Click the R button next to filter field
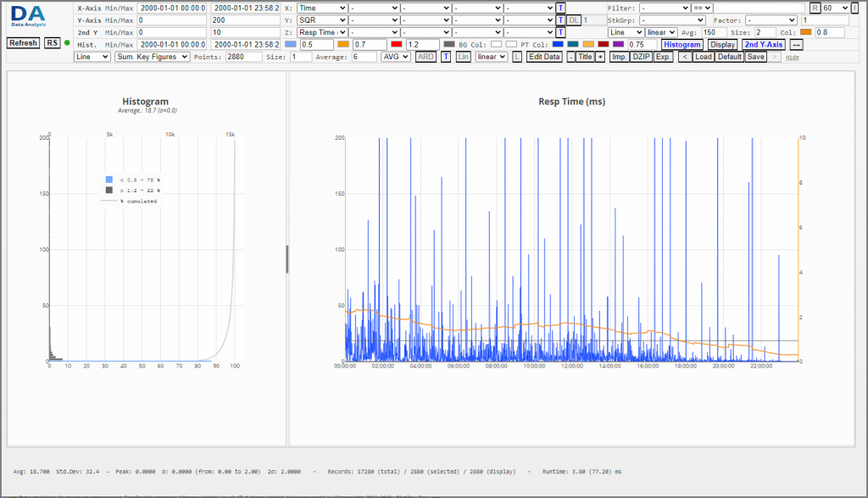The width and height of the screenshot is (868, 498). (815, 8)
